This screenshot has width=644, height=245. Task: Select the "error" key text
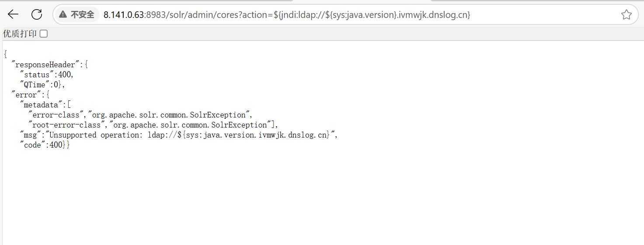click(x=26, y=95)
